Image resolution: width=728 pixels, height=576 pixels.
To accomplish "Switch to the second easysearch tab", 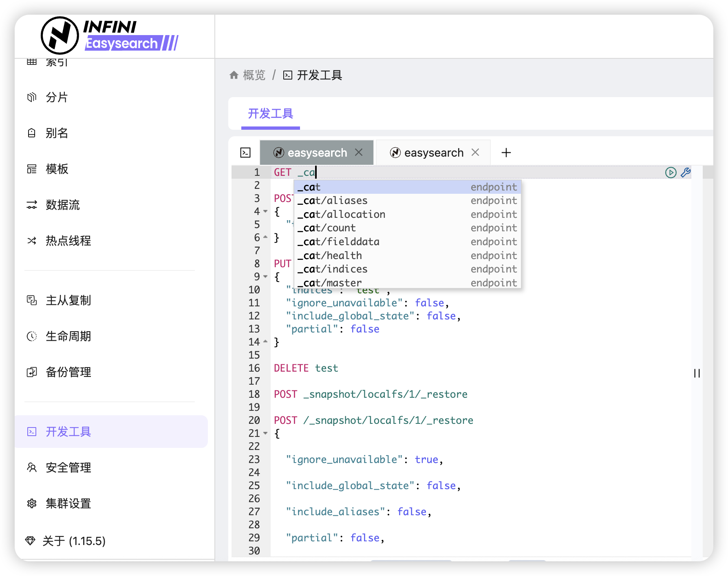I will tap(433, 153).
